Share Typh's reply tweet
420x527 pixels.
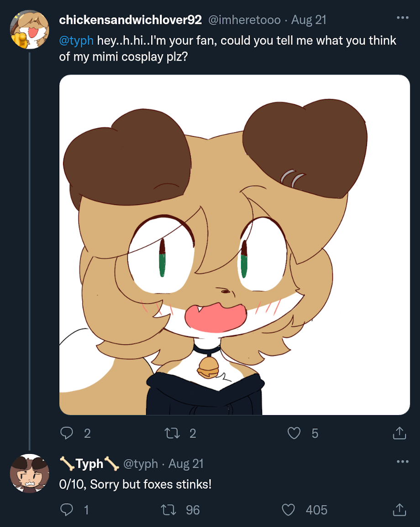(399, 510)
